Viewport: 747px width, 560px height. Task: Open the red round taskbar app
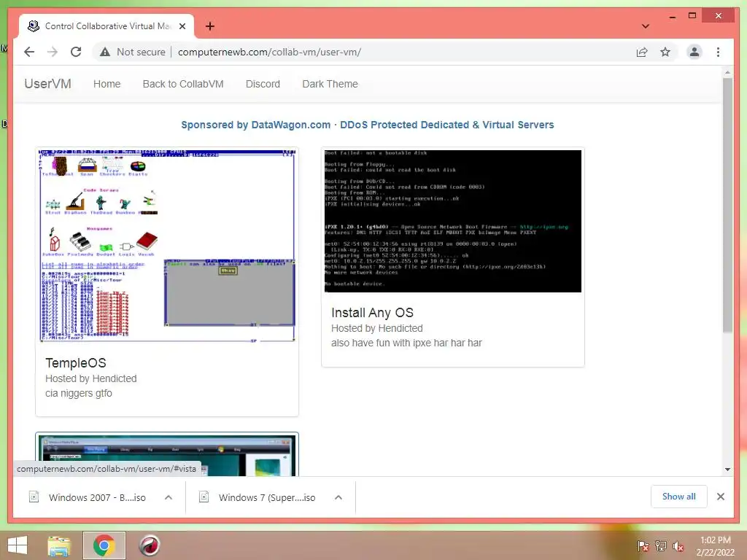coord(149,545)
